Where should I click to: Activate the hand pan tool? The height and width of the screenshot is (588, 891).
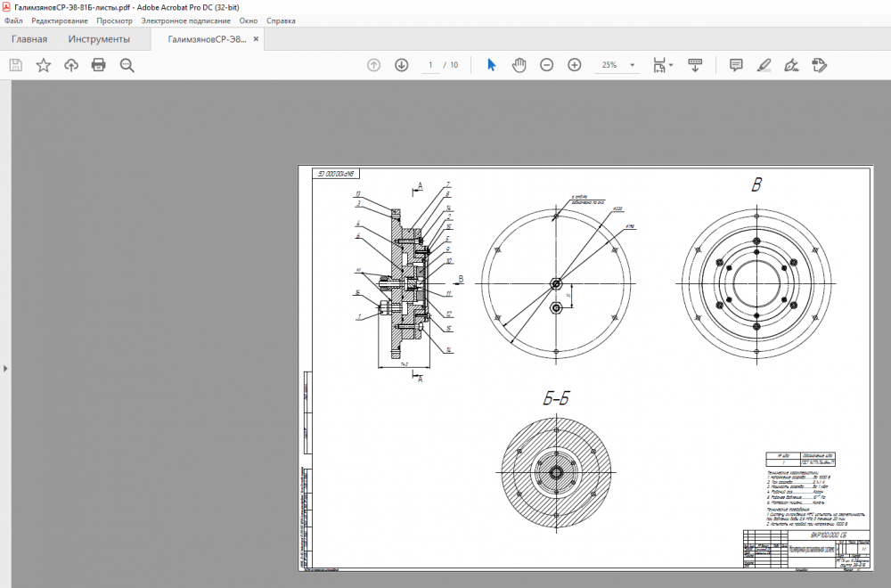[x=519, y=65]
